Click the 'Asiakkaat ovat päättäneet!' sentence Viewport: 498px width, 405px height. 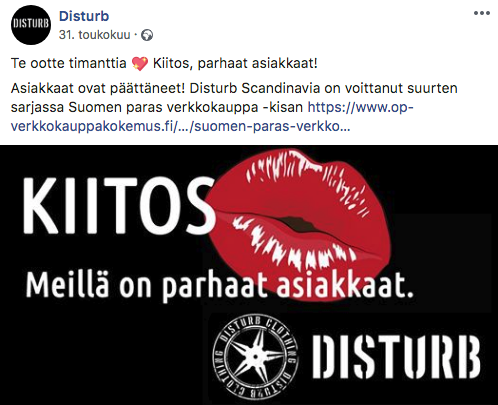tap(98, 88)
